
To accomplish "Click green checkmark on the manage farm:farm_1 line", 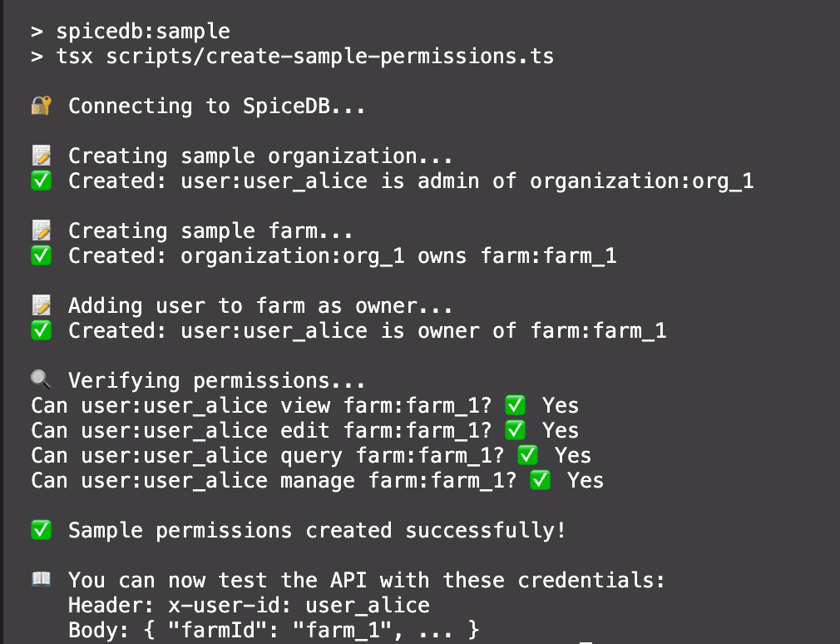I will click(541, 480).
